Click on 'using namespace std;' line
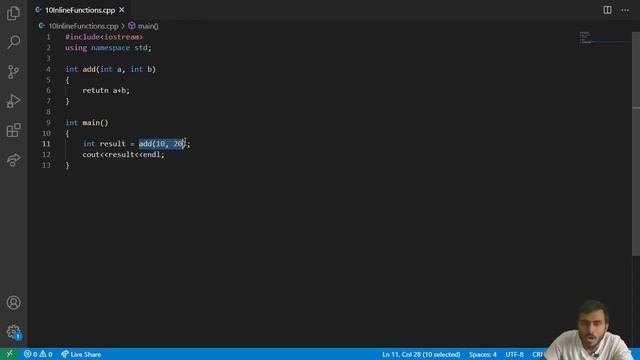Image resolution: width=640 pixels, height=360 pixels. 108,48
